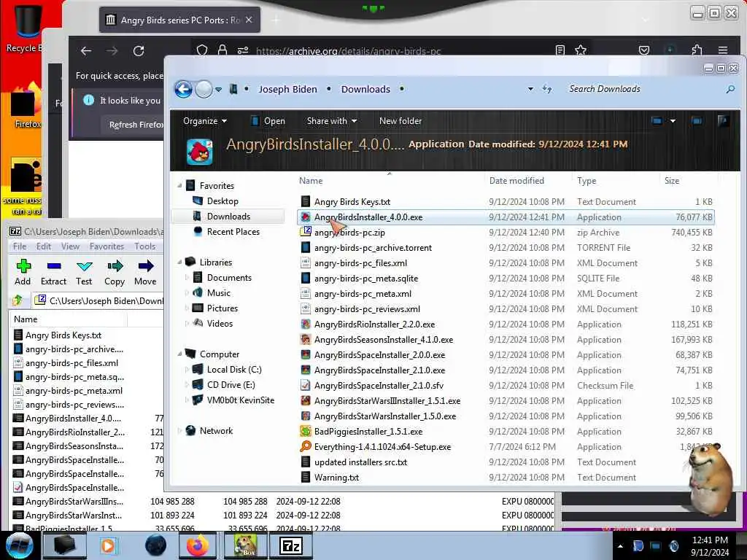Select AngryBirdsRioInstaller_2.2.0.exe icon
Image resolution: width=747 pixels, height=560 pixels.
306,324
